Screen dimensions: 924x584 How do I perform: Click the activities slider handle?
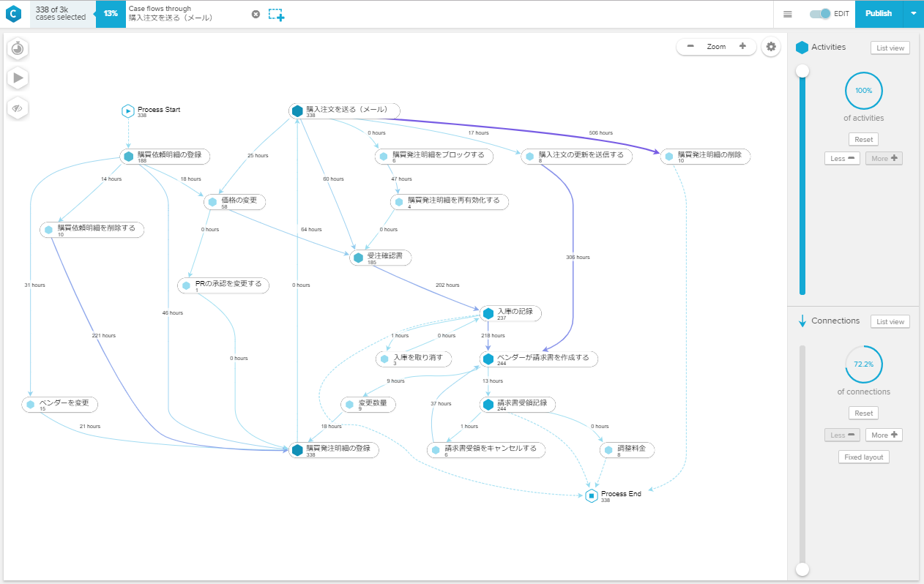[x=802, y=71]
